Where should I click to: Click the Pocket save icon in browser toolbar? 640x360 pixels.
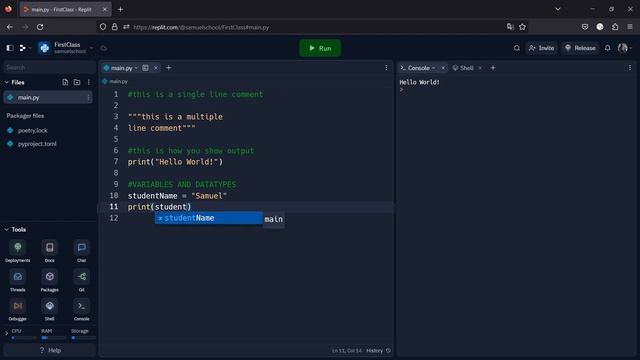pyautogui.click(x=585, y=27)
